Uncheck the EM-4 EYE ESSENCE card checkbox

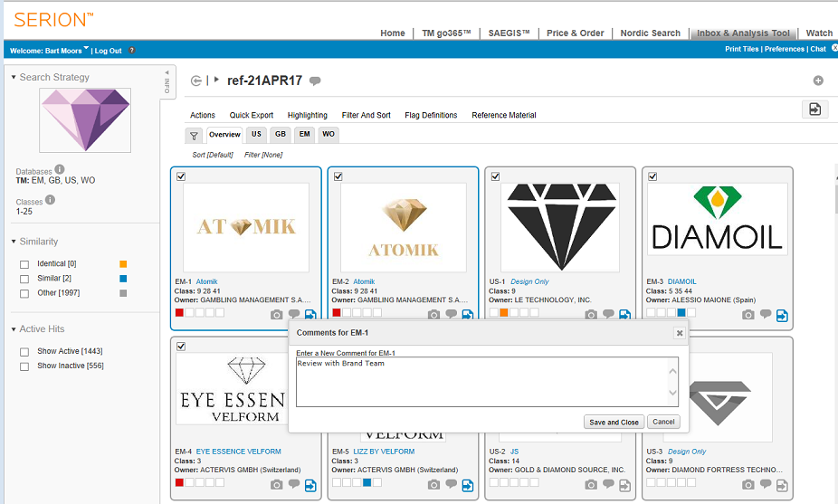[181, 347]
